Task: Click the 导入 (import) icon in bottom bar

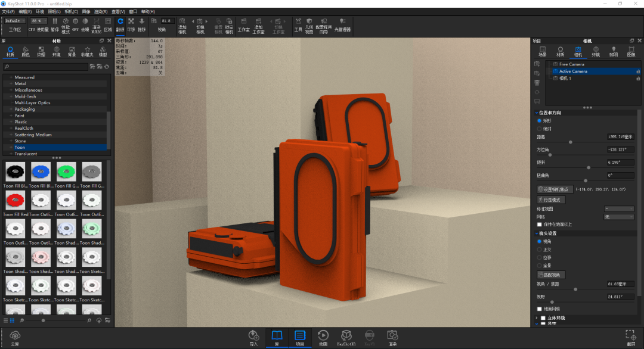Action: pyautogui.click(x=254, y=337)
